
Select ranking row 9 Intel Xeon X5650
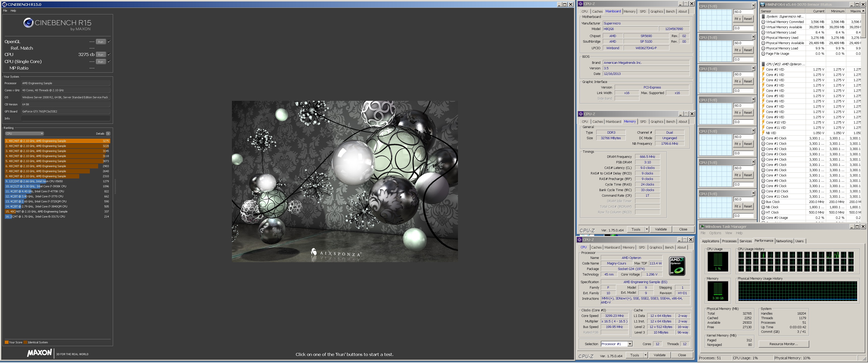[x=57, y=181]
